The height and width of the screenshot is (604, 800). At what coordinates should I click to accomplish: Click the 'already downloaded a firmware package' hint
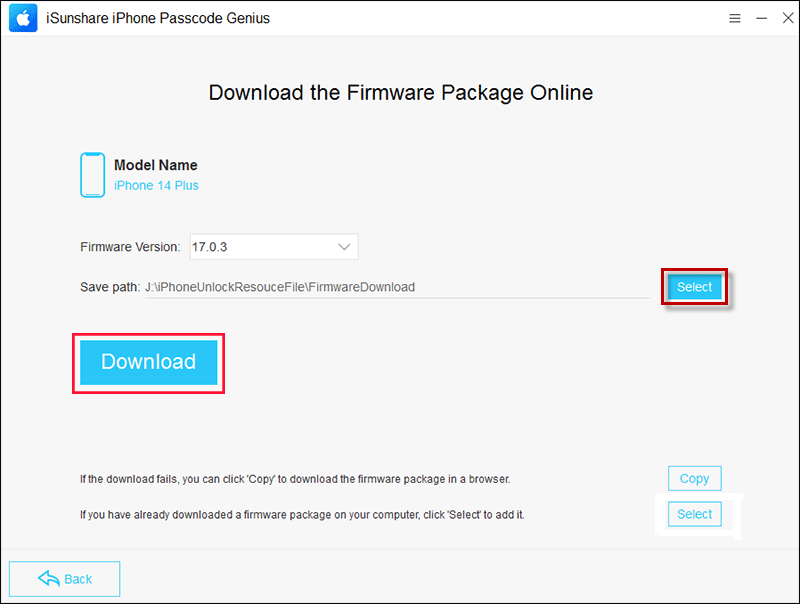point(302,514)
